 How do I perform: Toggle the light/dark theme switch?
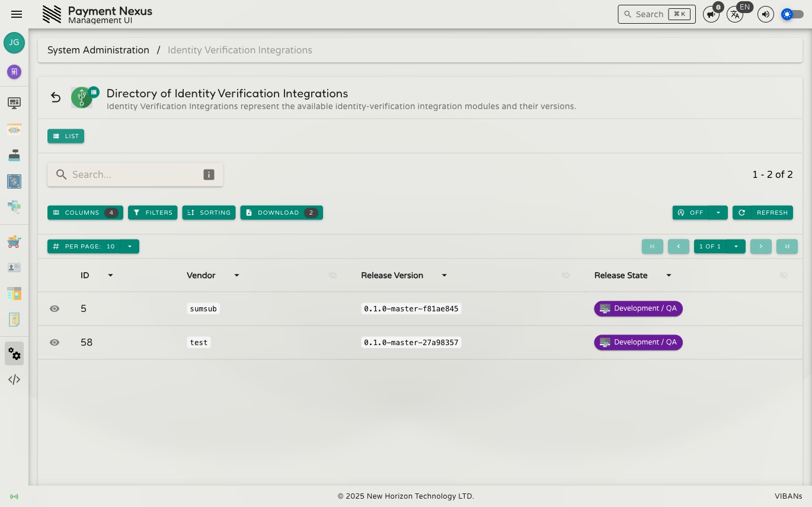(792, 14)
